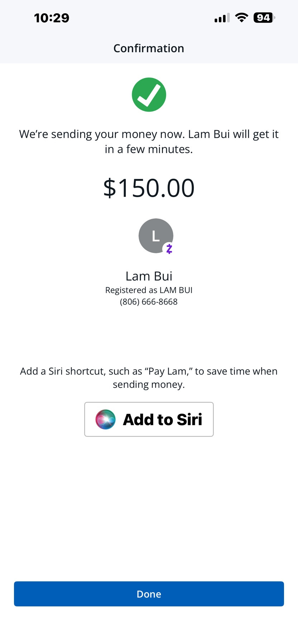
Task: Tap the gray L avatar circle
Action: tap(154, 235)
